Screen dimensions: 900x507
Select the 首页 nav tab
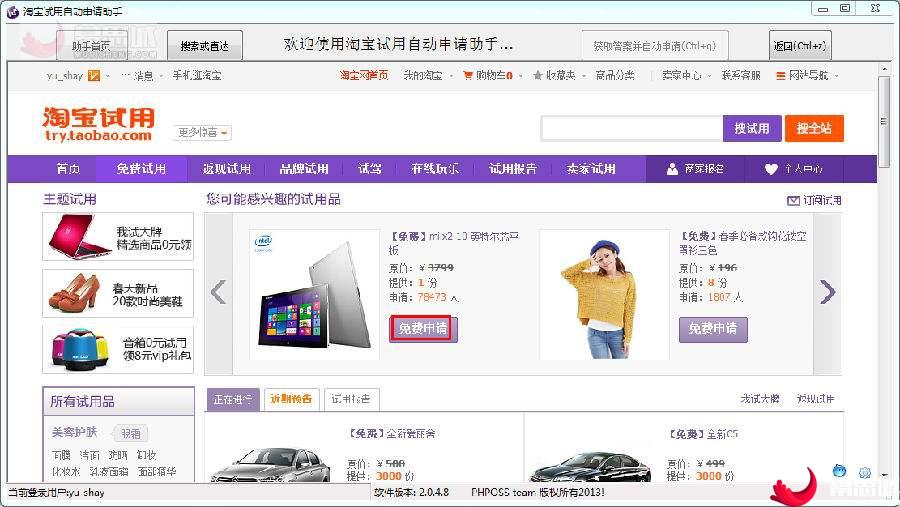(68, 169)
